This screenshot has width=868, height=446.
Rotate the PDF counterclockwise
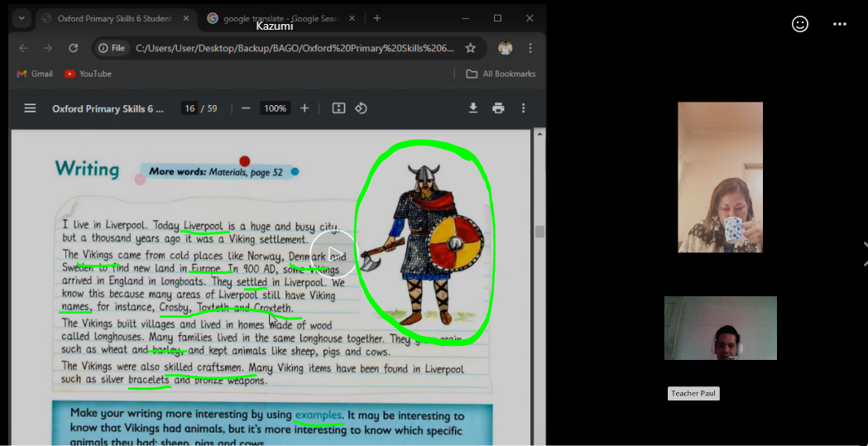point(361,108)
